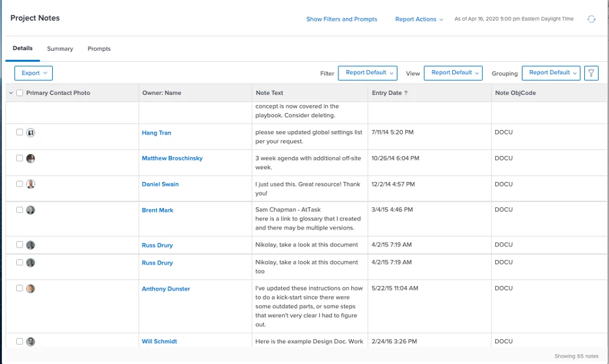Viewport: 609px width, 364px height.
Task: Check the Brent Mark row checkbox
Action: (20, 209)
